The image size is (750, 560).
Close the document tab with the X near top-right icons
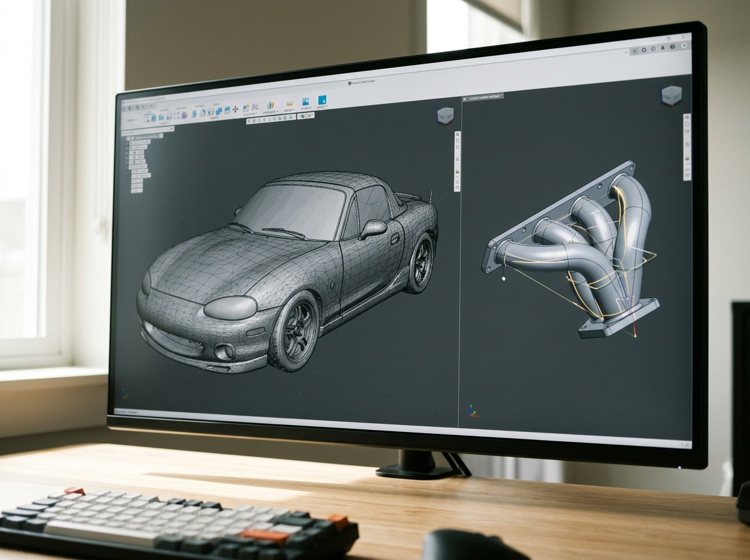tap(626, 52)
